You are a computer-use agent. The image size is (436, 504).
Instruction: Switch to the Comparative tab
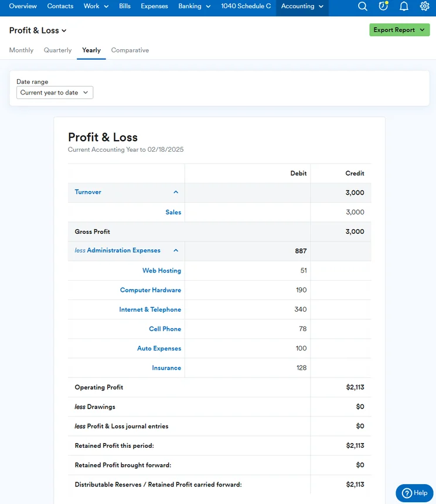(130, 50)
